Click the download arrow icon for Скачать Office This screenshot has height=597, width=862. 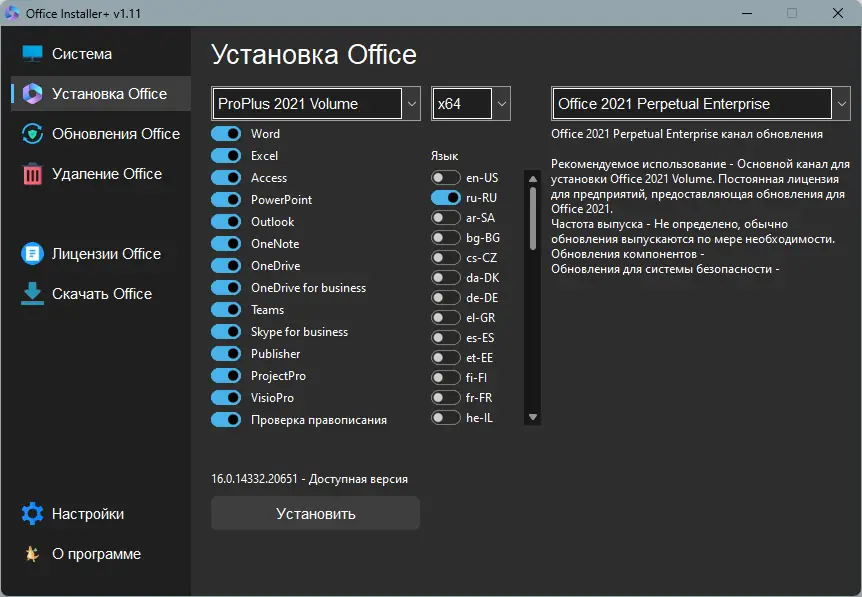pos(33,293)
